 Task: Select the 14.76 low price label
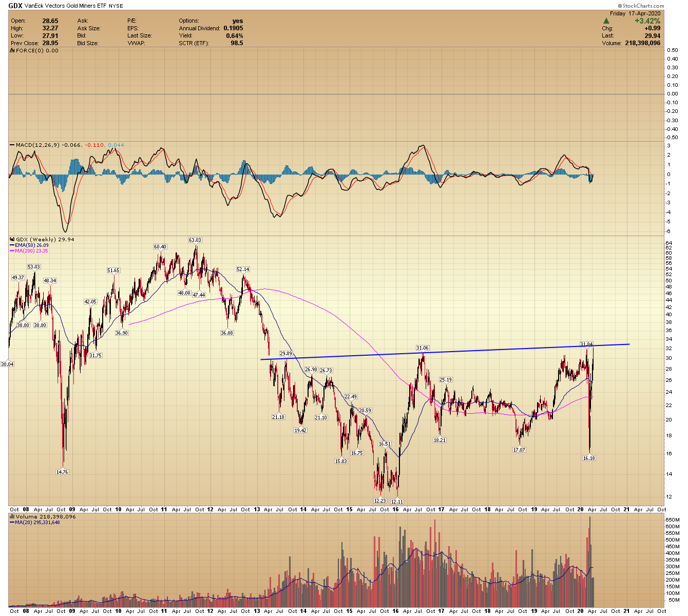point(62,472)
